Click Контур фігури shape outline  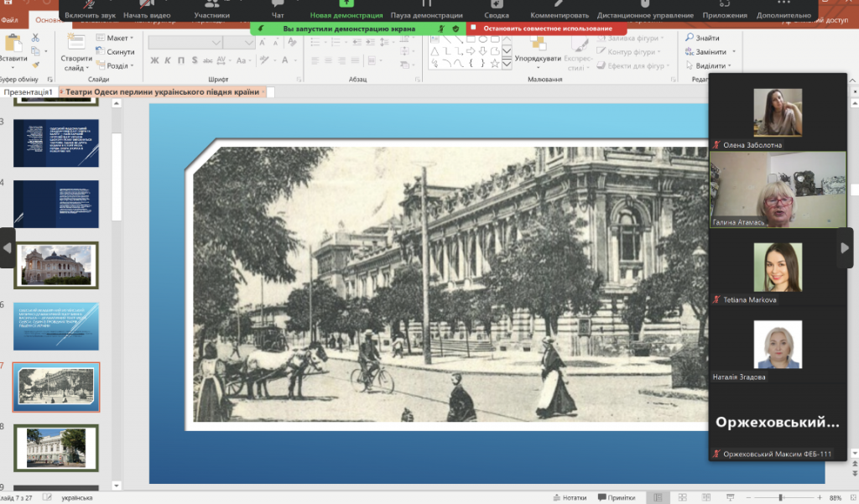[x=627, y=51]
